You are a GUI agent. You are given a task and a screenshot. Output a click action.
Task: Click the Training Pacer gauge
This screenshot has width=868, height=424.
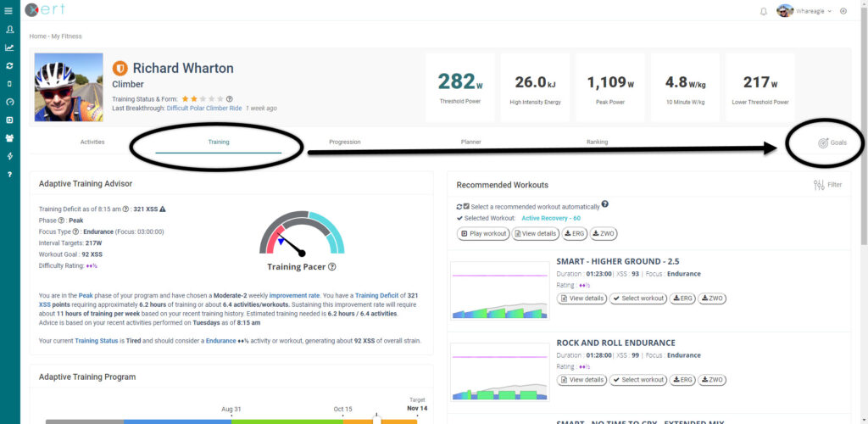pos(302,232)
